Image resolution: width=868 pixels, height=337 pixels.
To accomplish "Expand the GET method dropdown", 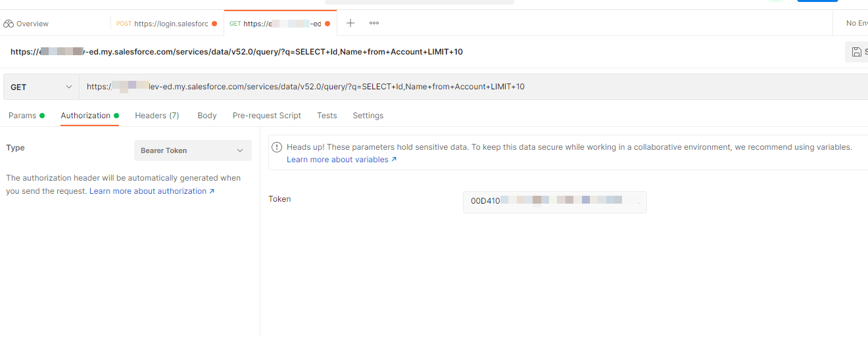I will click(41, 87).
